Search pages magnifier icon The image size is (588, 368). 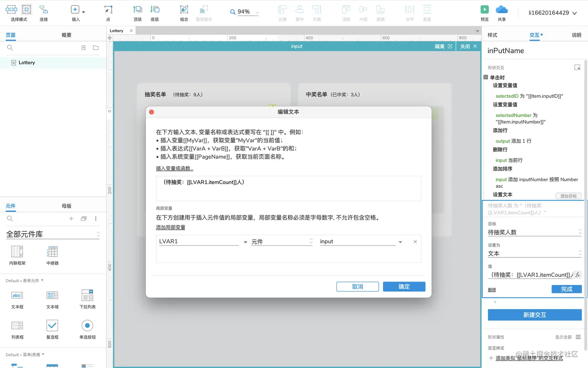10,48
